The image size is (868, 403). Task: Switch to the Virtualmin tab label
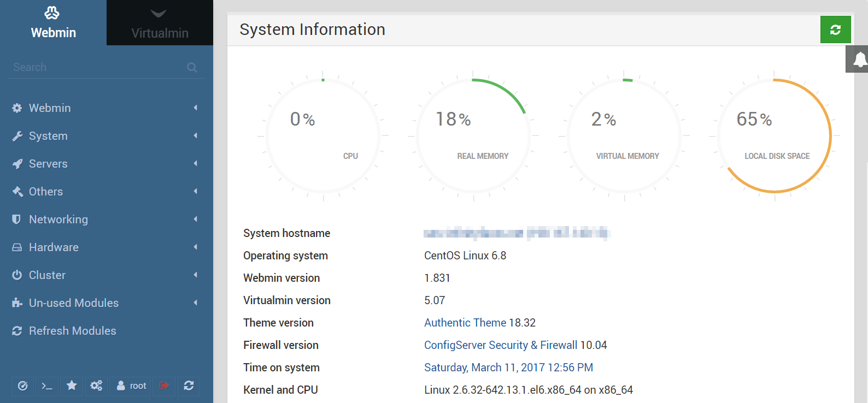click(x=160, y=33)
